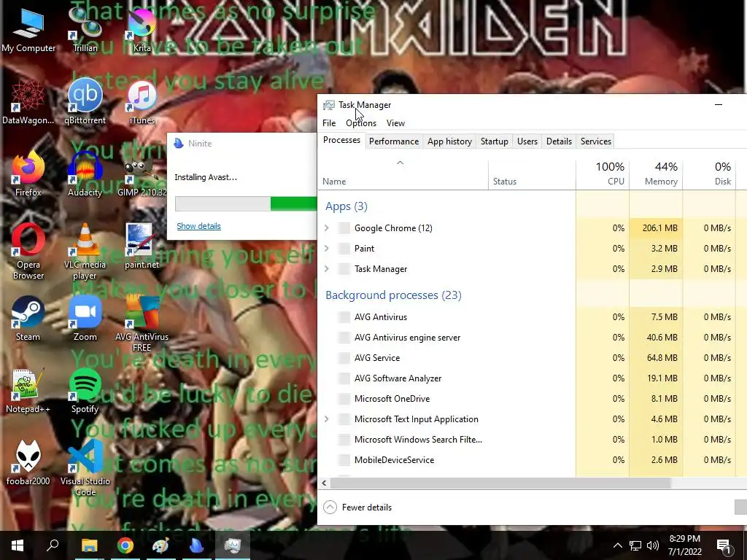This screenshot has width=747, height=560.
Task: Switch to Chrome on the taskbar
Action: 125,545
